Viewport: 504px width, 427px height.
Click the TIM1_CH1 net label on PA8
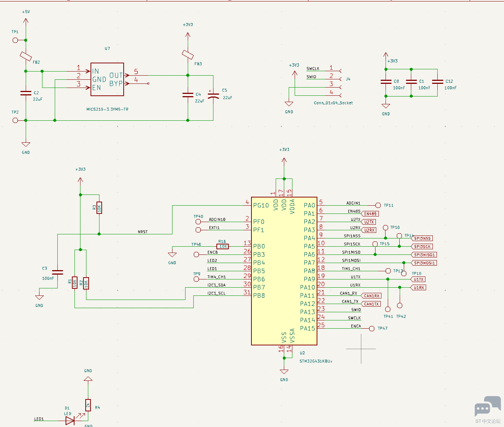pyautogui.click(x=351, y=269)
